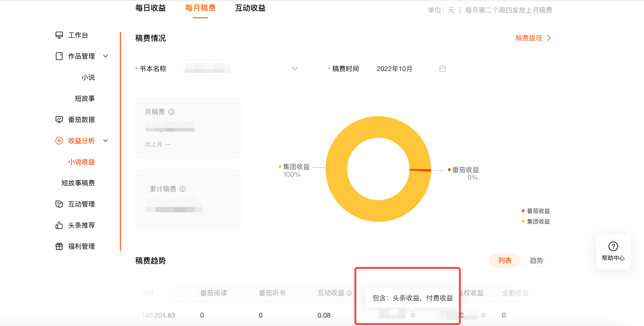644x326 pixels.
Task: Click the 福利管理 gift icon
Action: (59, 246)
